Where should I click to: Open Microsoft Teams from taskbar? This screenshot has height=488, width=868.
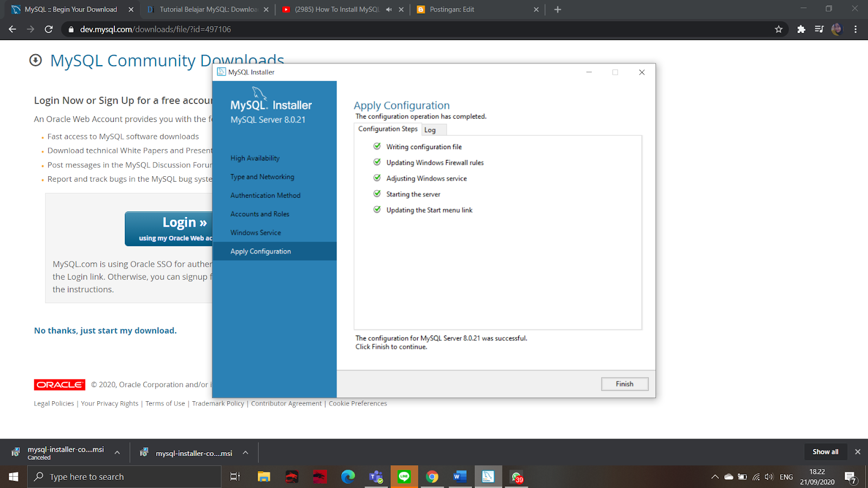(376, 477)
